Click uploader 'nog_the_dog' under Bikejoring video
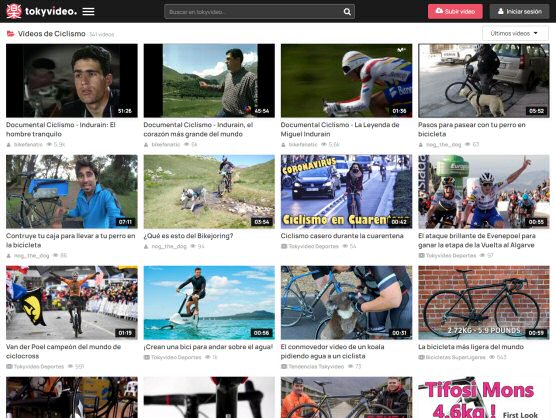 tap(169, 246)
